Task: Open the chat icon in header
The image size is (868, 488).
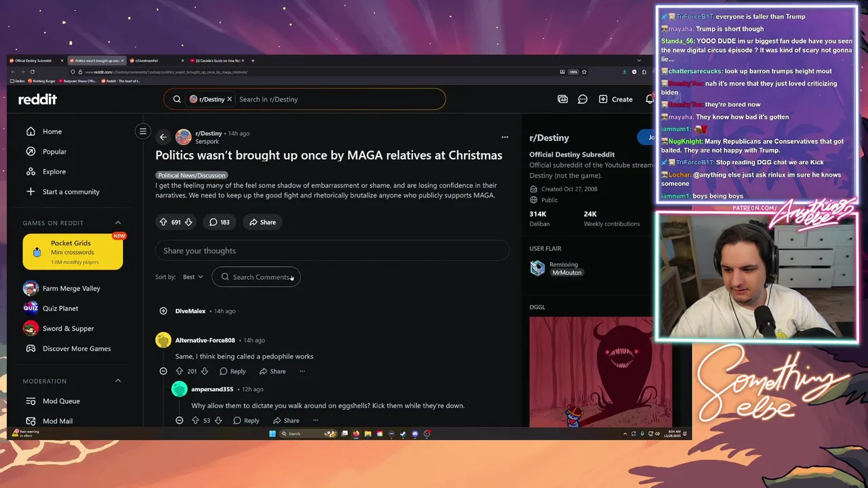Action: (583, 99)
